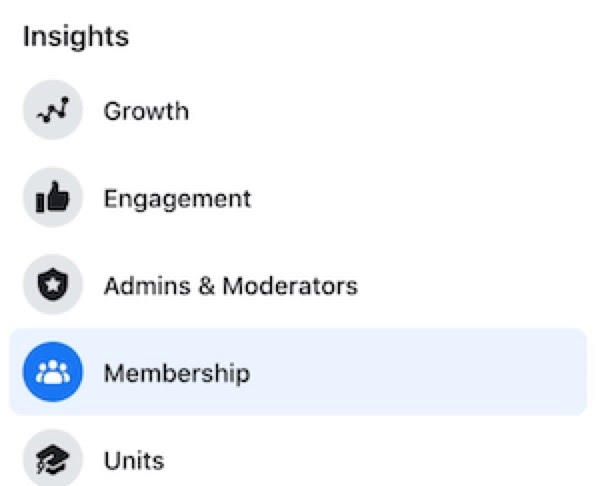Click blank space right of Insights heading

350,37
